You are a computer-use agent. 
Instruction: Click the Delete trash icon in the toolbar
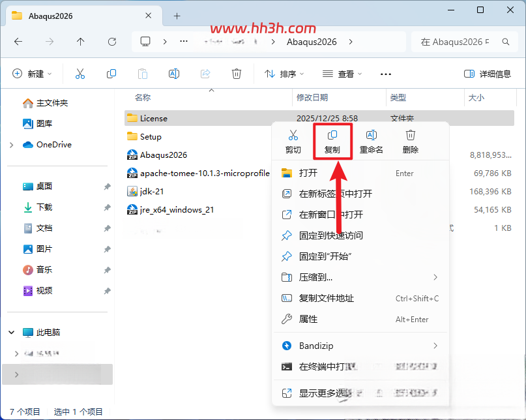pyautogui.click(x=237, y=74)
